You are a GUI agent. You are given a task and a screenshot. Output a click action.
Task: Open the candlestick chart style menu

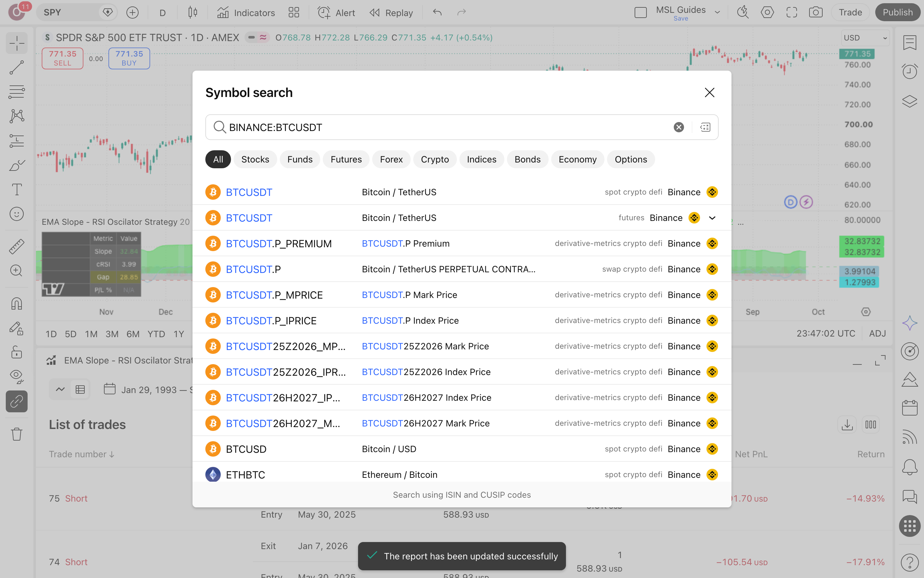pyautogui.click(x=193, y=13)
